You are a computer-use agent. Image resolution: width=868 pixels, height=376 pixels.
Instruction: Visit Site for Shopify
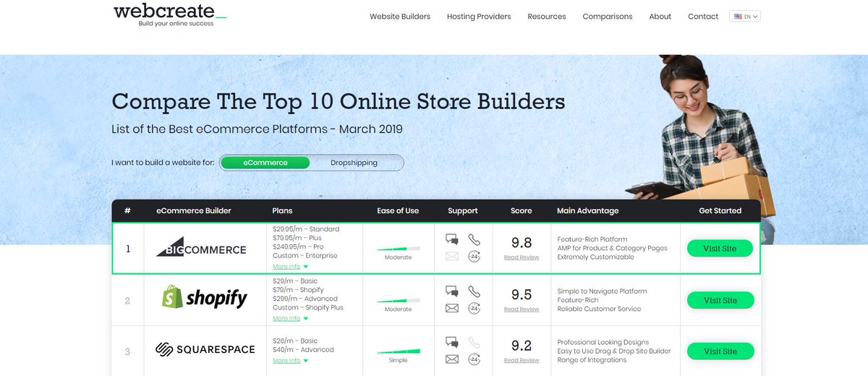tap(720, 300)
